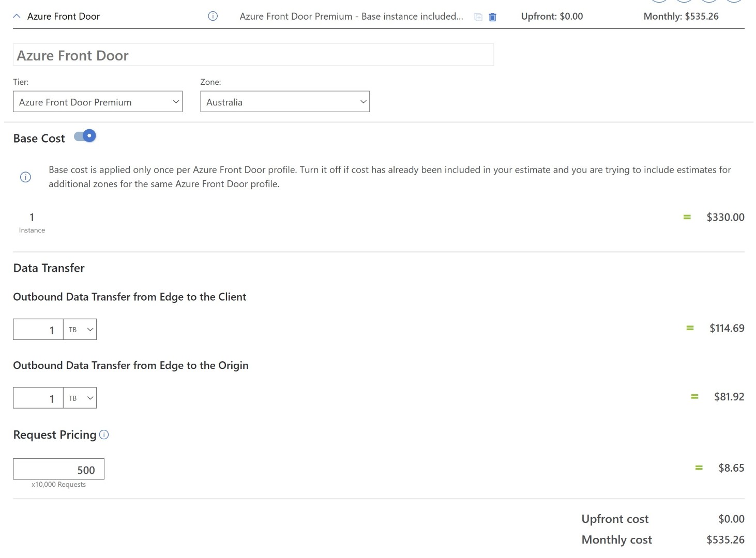Open Azure Front Door header info icon
Viewport: 756px width, 558px height.
pyautogui.click(x=213, y=16)
